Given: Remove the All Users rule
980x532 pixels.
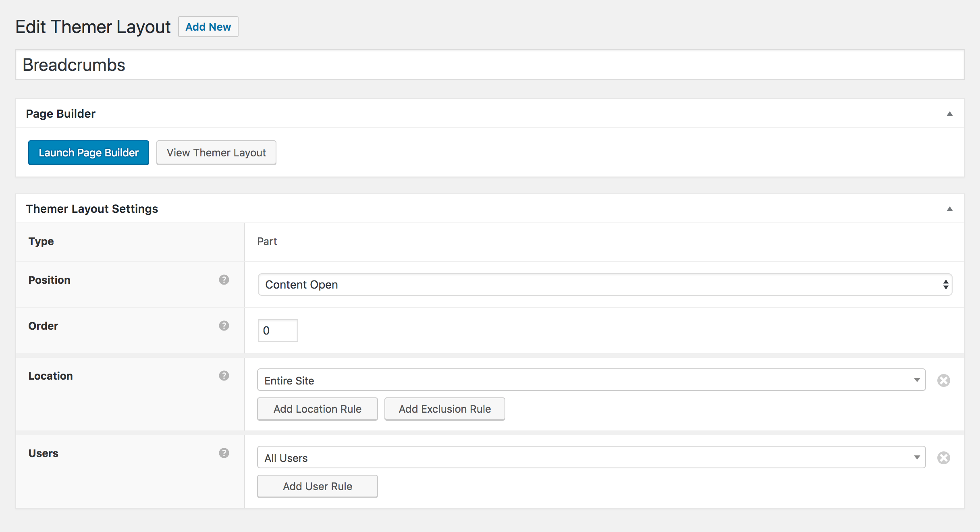Looking at the screenshot, I should click(x=943, y=458).
